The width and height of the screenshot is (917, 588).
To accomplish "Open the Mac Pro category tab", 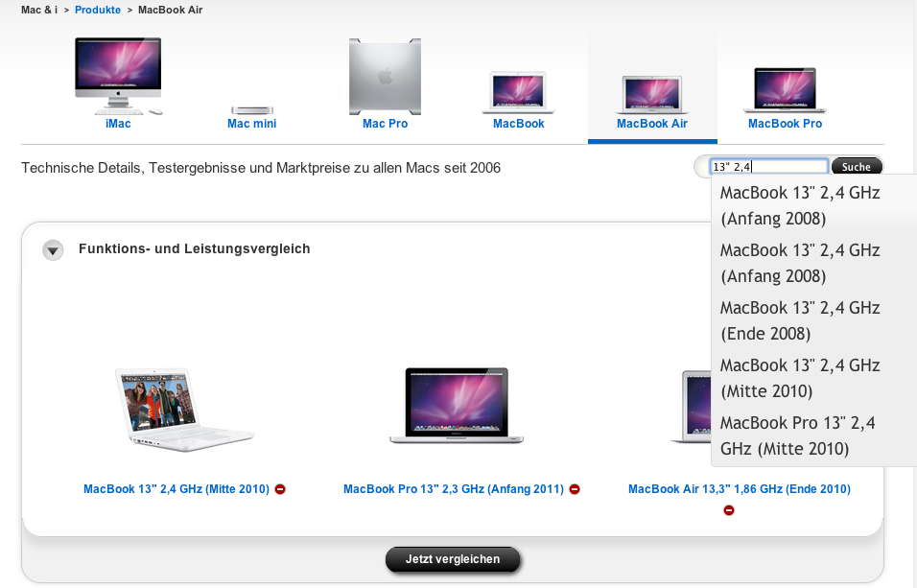I will point(385,124).
